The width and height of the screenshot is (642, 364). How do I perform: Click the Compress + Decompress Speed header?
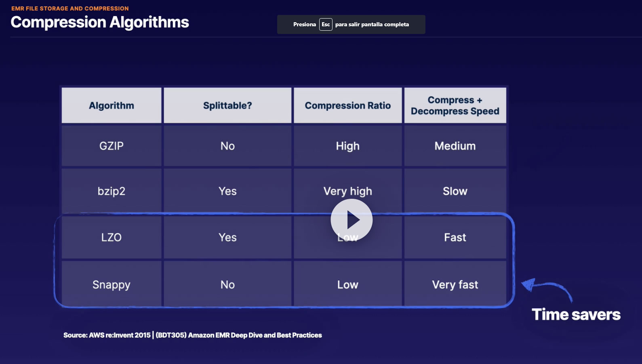coord(455,105)
